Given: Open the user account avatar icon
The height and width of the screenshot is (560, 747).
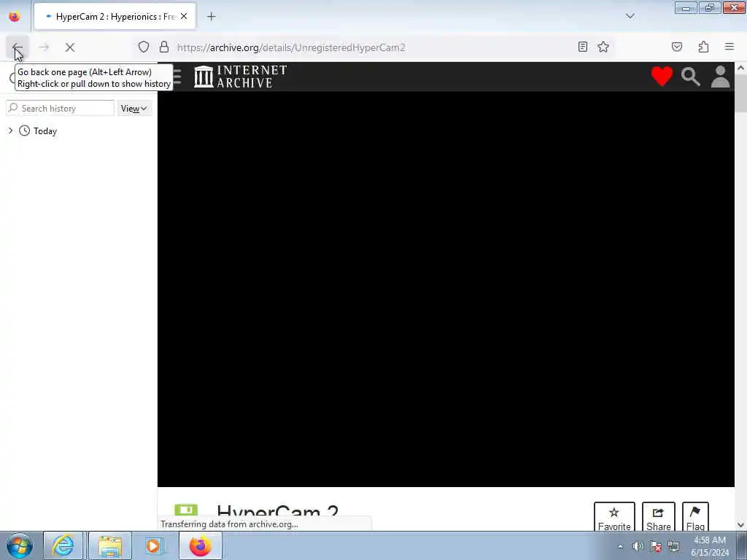Looking at the screenshot, I should pos(720,76).
